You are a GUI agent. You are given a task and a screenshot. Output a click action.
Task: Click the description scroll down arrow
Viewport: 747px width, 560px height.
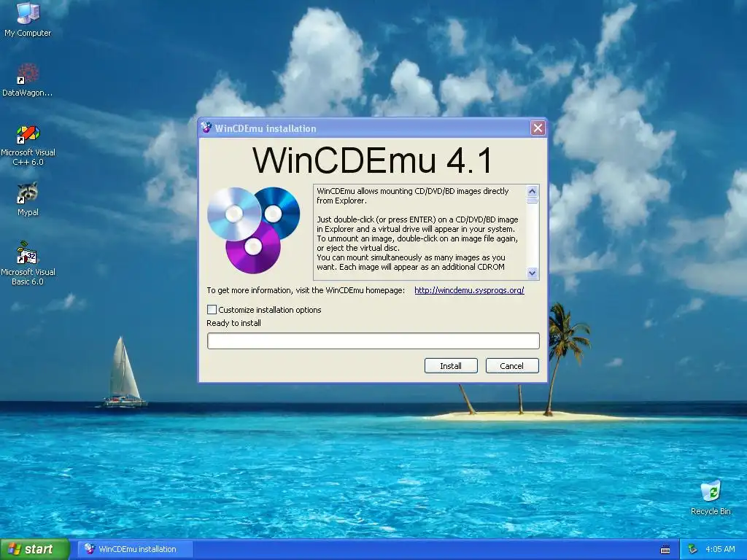coord(532,273)
